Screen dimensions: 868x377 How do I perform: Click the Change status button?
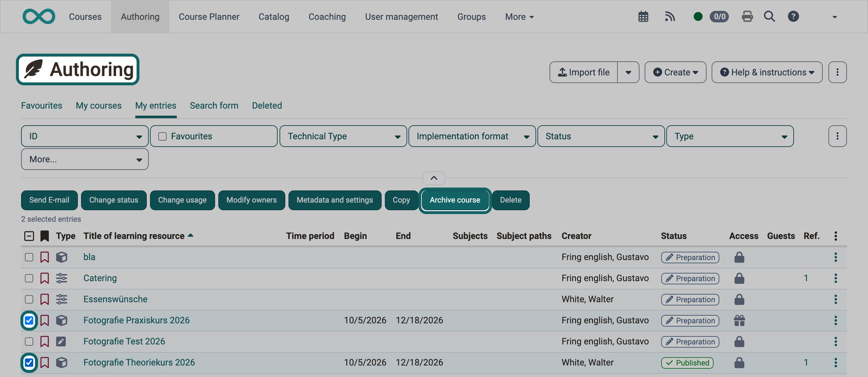(x=114, y=200)
